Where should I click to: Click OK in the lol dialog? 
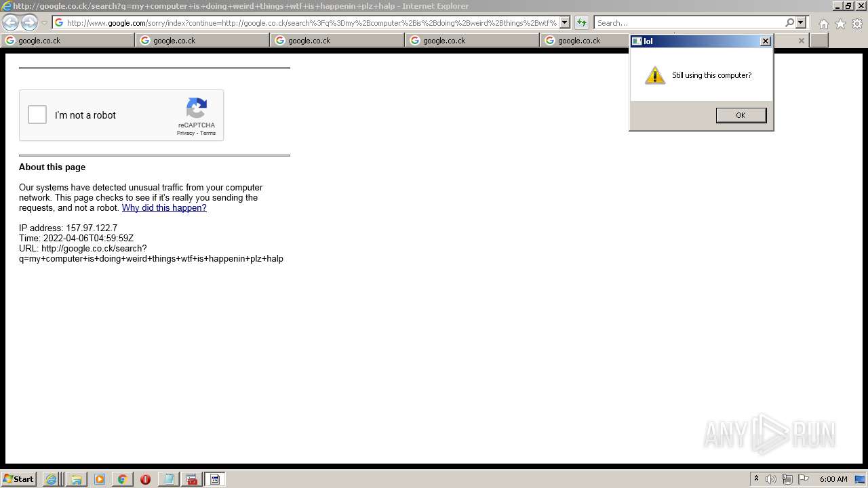pos(741,115)
